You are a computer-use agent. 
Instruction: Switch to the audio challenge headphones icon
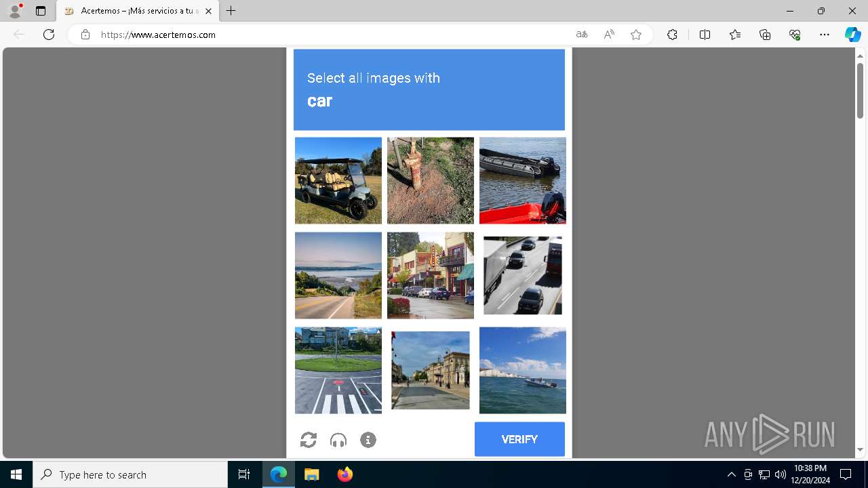point(338,441)
